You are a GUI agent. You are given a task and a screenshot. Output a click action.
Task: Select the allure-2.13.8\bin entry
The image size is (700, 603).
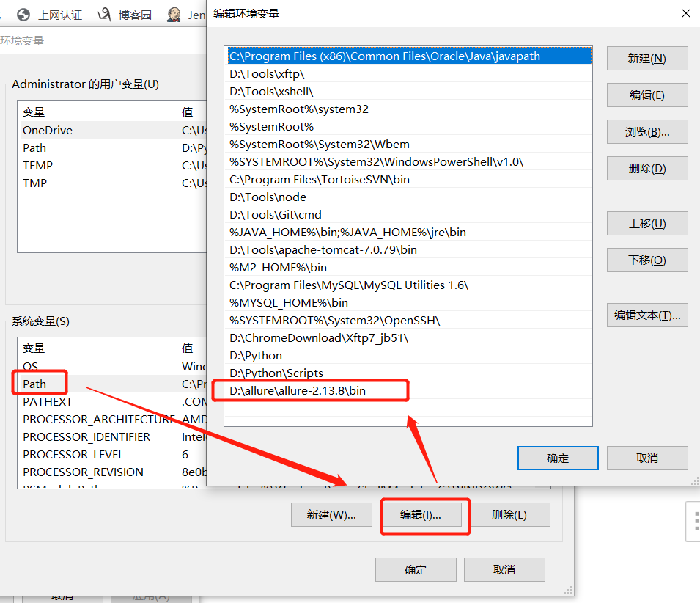click(x=409, y=390)
